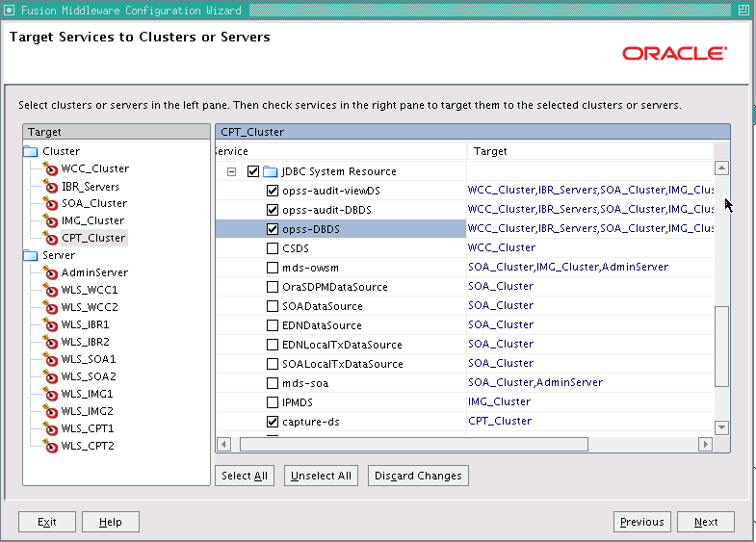The height and width of the screenshot is (542, 756).
Task: Click the Select All button
Action: point(245,476)
